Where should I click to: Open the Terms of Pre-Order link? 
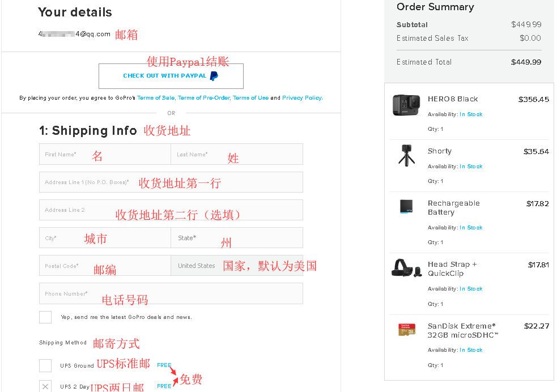click(x=204, y=97)
